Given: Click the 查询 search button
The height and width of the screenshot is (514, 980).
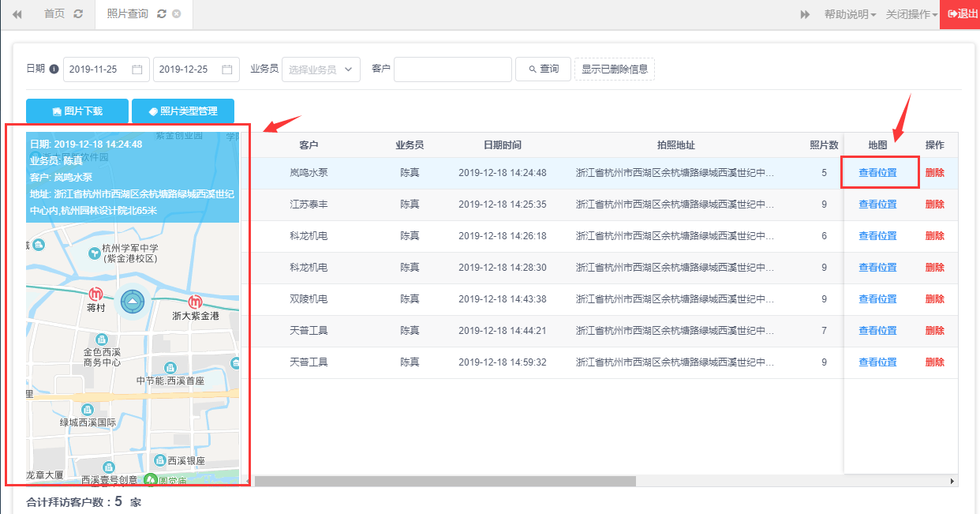Looking at the screenshot, I should coord(543,69).
